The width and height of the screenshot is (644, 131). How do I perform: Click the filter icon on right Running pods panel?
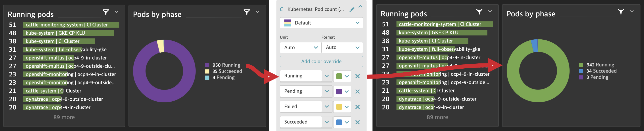coord(479,11)
